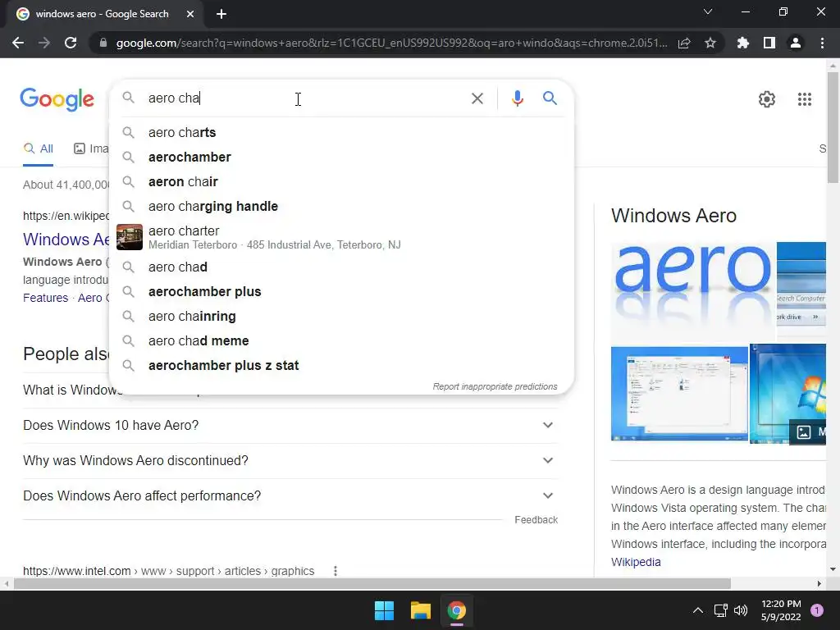Open the Windows 7 logo thumbnail
The width and height of the screenshot is (840, 630).
click(787, 394)
